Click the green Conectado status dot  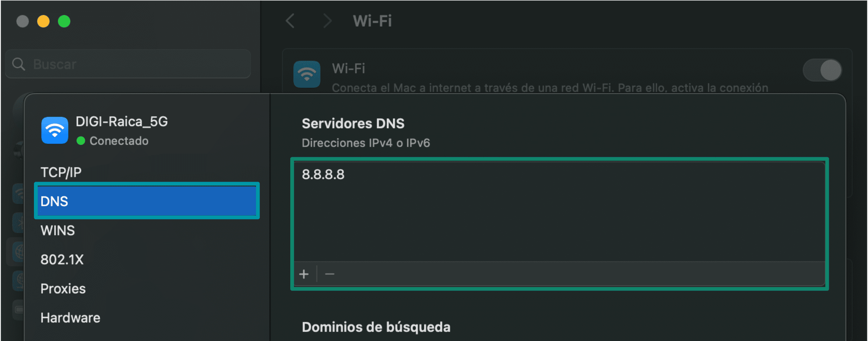coord(81,141)
